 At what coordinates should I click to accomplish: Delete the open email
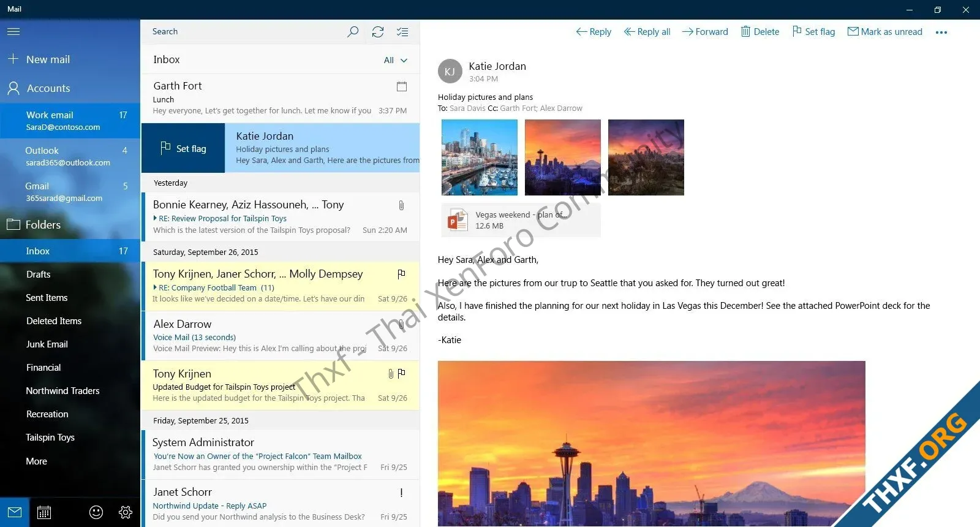759,32
